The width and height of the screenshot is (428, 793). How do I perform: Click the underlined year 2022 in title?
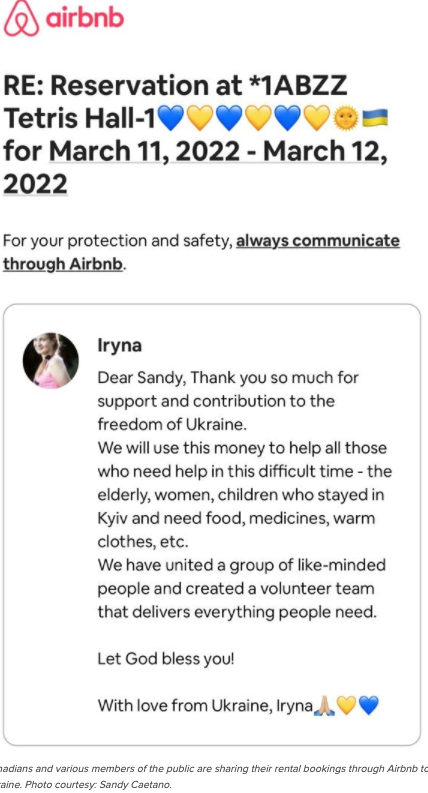tap(35, 183)
